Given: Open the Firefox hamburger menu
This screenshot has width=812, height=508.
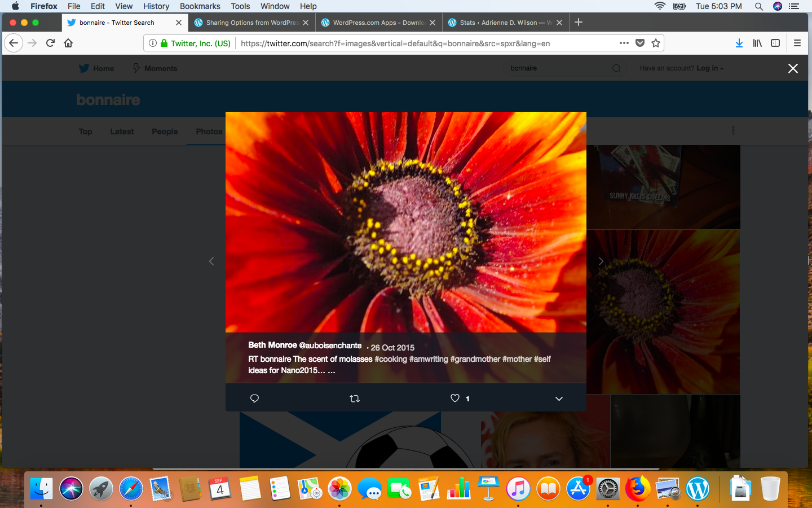Looking at the screenshot, I should (797, 43).
